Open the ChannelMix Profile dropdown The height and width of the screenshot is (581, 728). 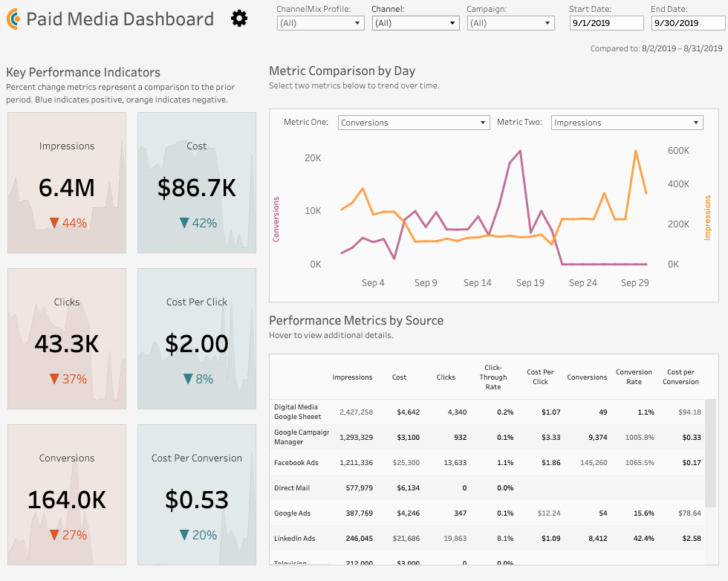(x=320, y=23)
